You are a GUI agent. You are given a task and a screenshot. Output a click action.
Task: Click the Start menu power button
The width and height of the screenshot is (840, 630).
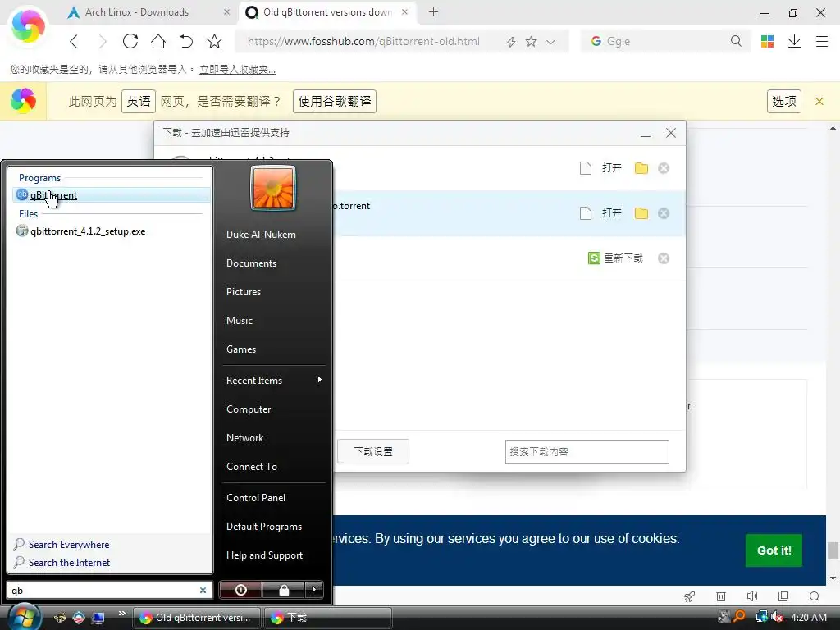pyautogui.click(x=240, y=590)
